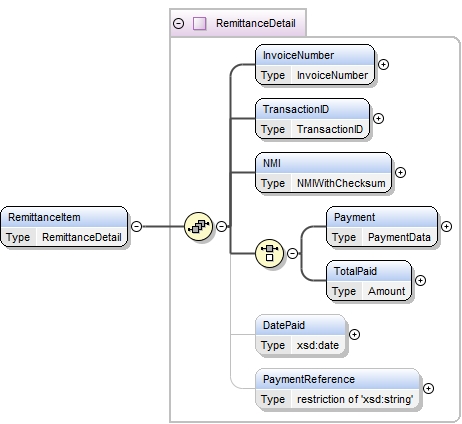Click the RemittanceDetail complex type square icon
This screenshot has height=424, width=462.
199,23
